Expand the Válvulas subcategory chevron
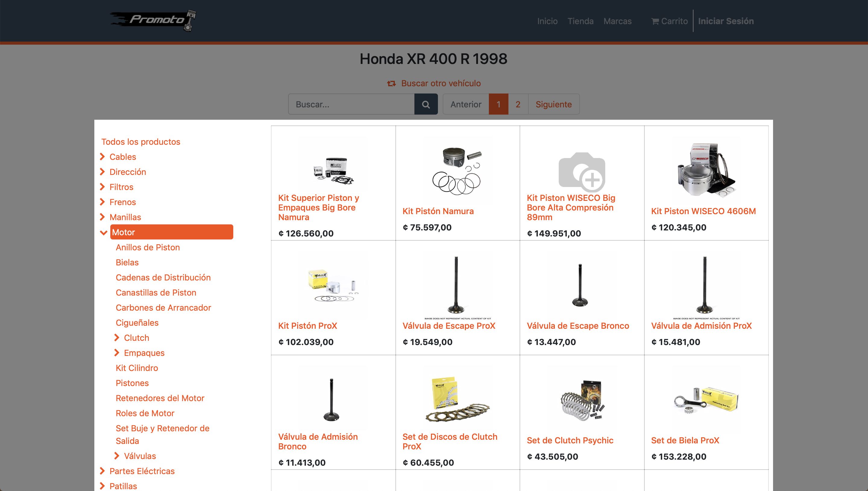This screenshot has width=868, height=491. click(117, 456)
